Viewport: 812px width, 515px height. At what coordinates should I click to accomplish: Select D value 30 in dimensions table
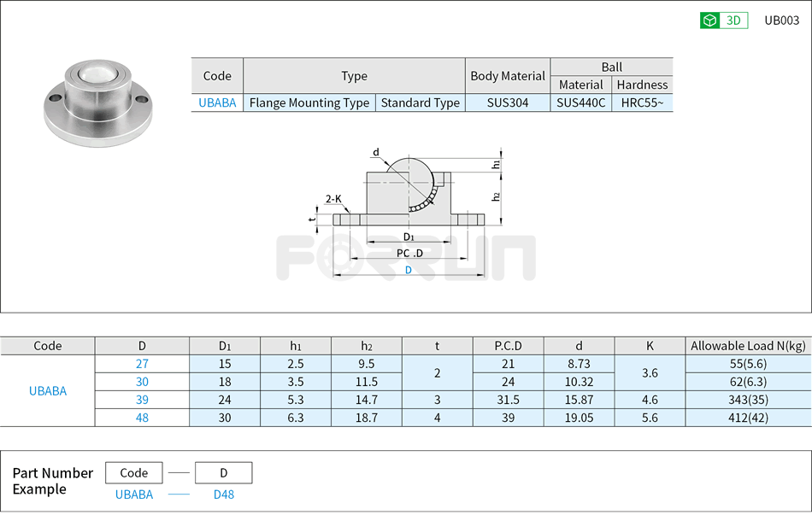click(142, 382)
